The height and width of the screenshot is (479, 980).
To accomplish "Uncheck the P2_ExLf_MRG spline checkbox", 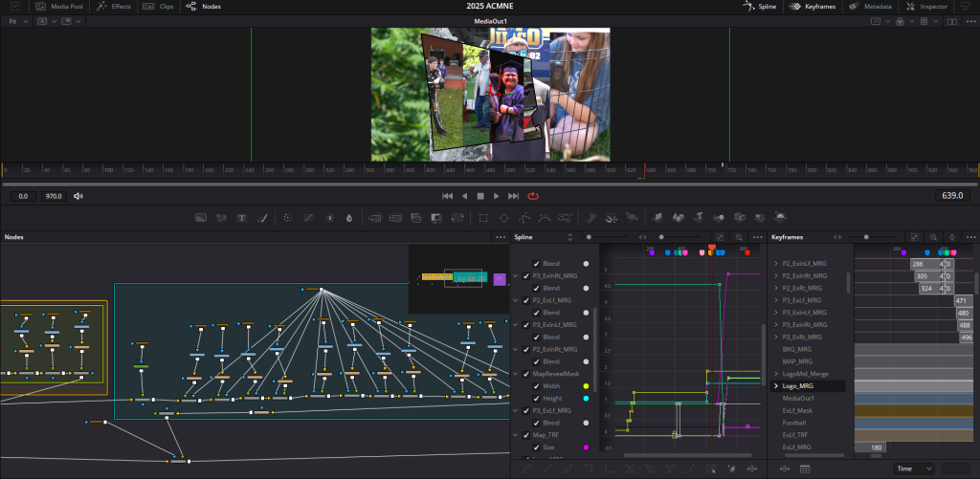I will (x=525, y=300).
